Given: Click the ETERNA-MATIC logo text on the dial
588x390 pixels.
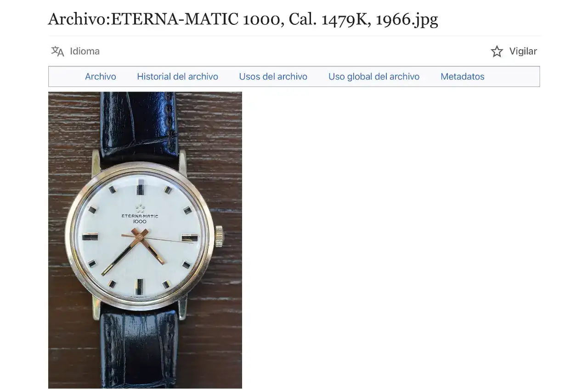Looking at the screenshot, I should tap(140, 216).
